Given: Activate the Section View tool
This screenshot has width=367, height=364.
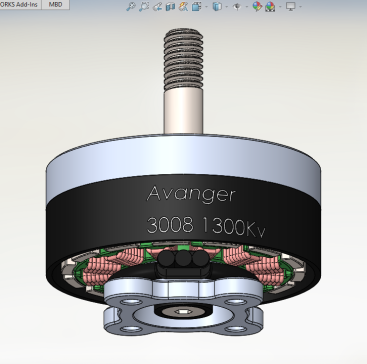Looking at the screenshot, I should [x=170, y=6].
